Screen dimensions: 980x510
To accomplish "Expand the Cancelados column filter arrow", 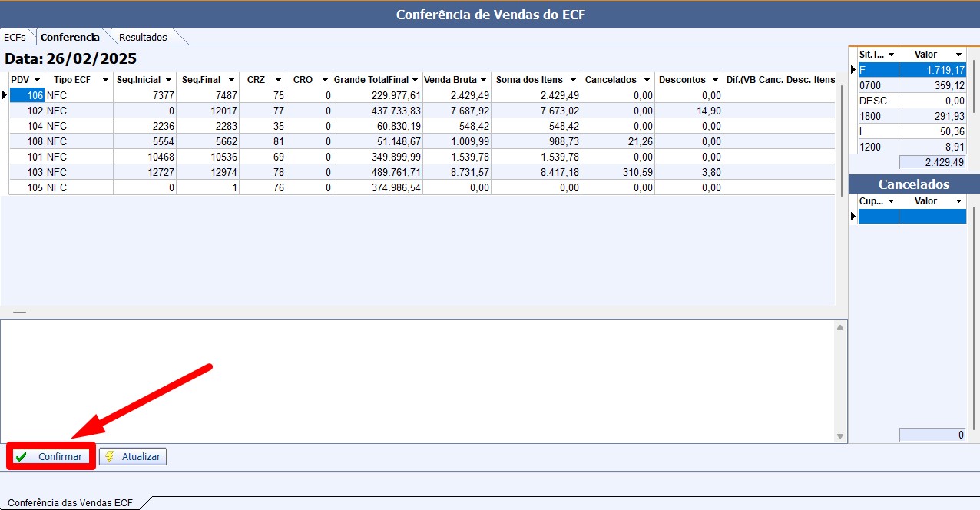I will point(647,80).
